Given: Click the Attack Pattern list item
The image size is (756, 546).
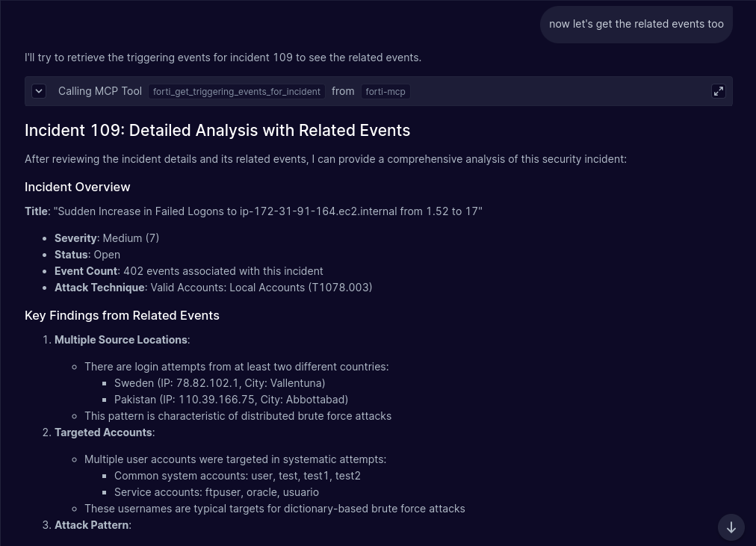Looking at the screenshot, I should (92, 525).
